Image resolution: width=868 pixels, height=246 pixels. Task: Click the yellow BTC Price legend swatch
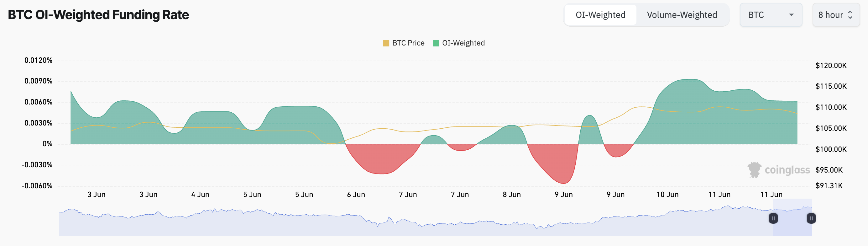click(386, 43)
